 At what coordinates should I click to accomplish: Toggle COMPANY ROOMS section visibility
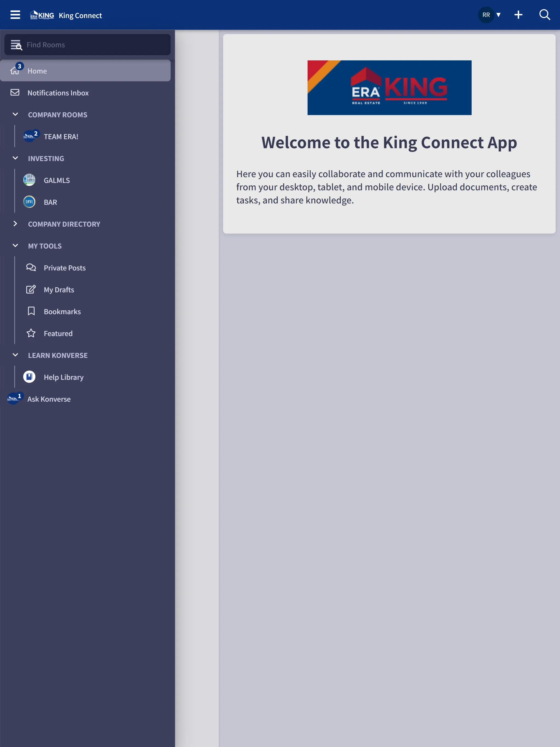(15, 115)
